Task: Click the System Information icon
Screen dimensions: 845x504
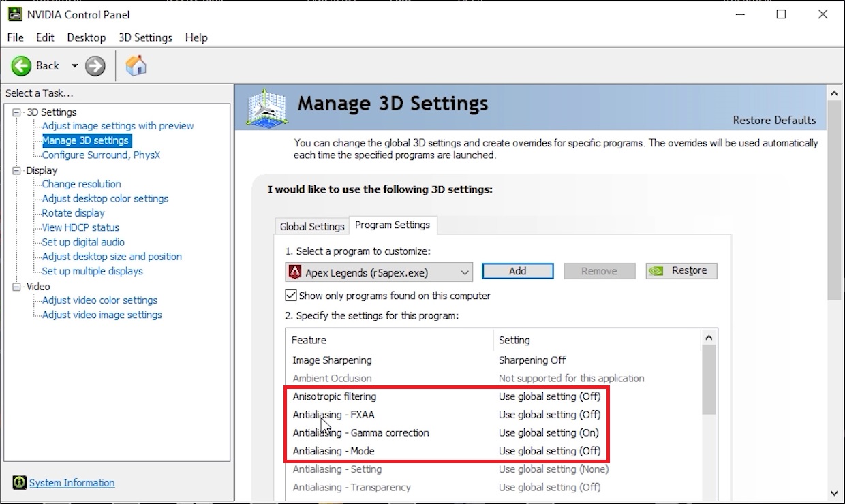Action: (x=19, y=483)
